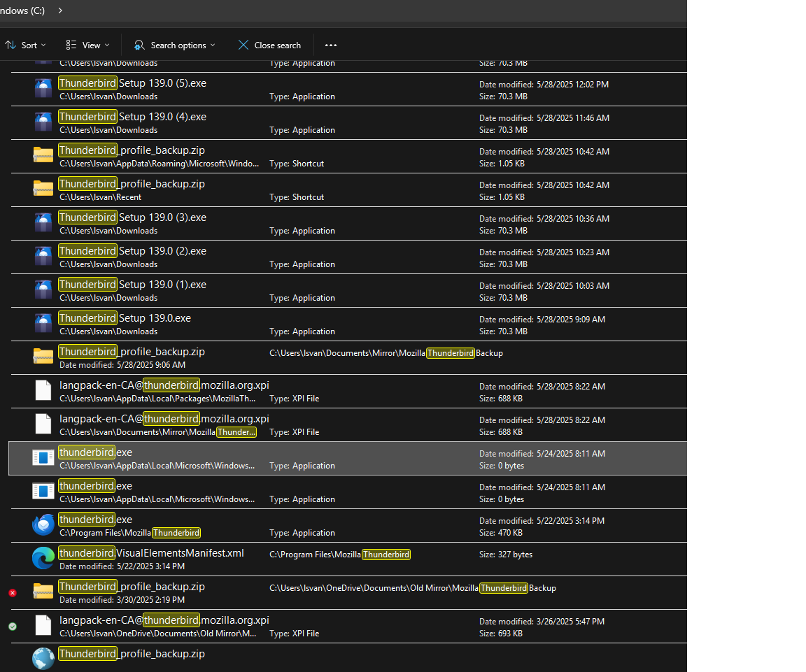The height and width of the screenshot is (672, 806).
Task: Click icon of Thunderbird Setup 139.0 (2).exe
Action: [x=43, y=257]
